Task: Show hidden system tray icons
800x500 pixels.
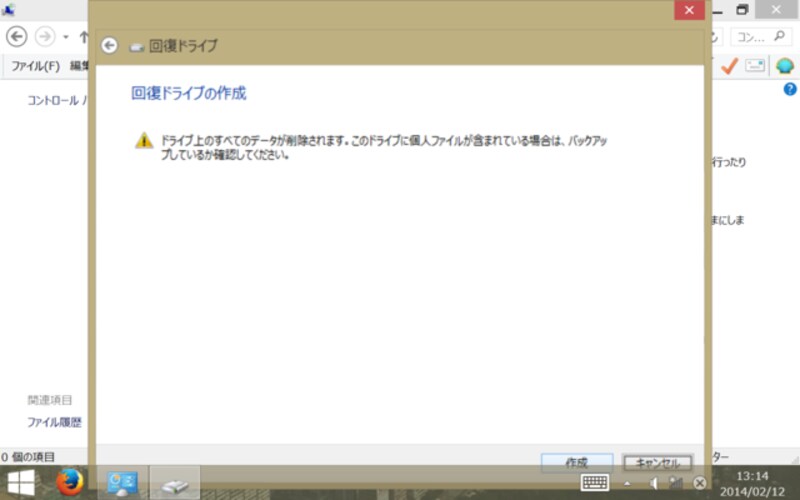Action: (x=627, y=483)
